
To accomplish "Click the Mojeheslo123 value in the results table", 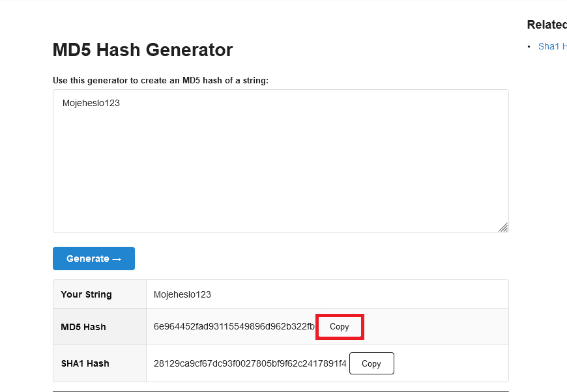I will click(182, 294).
